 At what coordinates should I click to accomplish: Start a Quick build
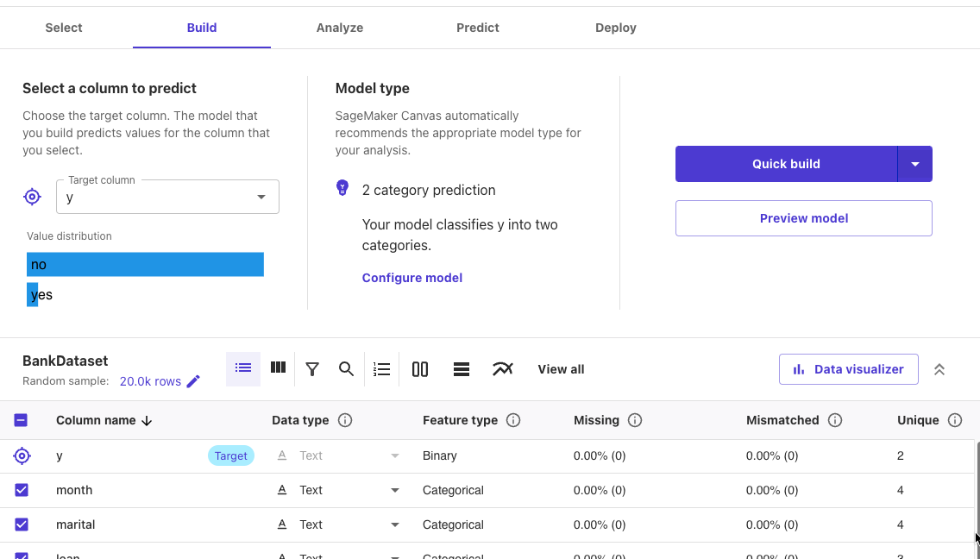[786, 164]
